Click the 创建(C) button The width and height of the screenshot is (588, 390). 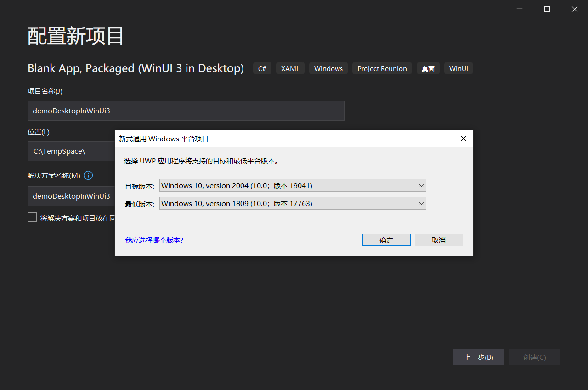point(534,357)
